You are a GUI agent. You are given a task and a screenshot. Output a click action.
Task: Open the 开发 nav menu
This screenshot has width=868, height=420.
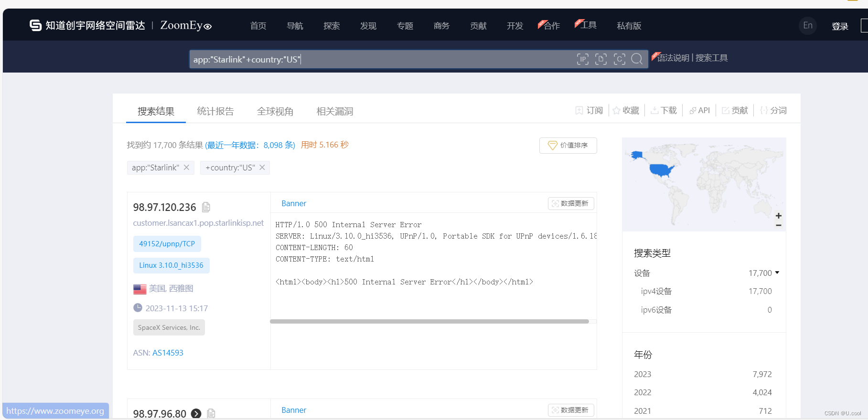(515, 26)
